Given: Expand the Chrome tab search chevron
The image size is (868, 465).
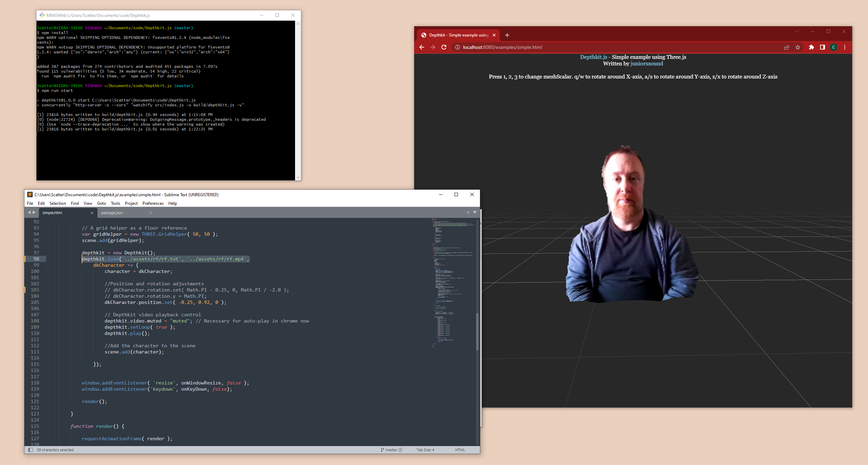Looking at the screenshot, I should 797,31.
